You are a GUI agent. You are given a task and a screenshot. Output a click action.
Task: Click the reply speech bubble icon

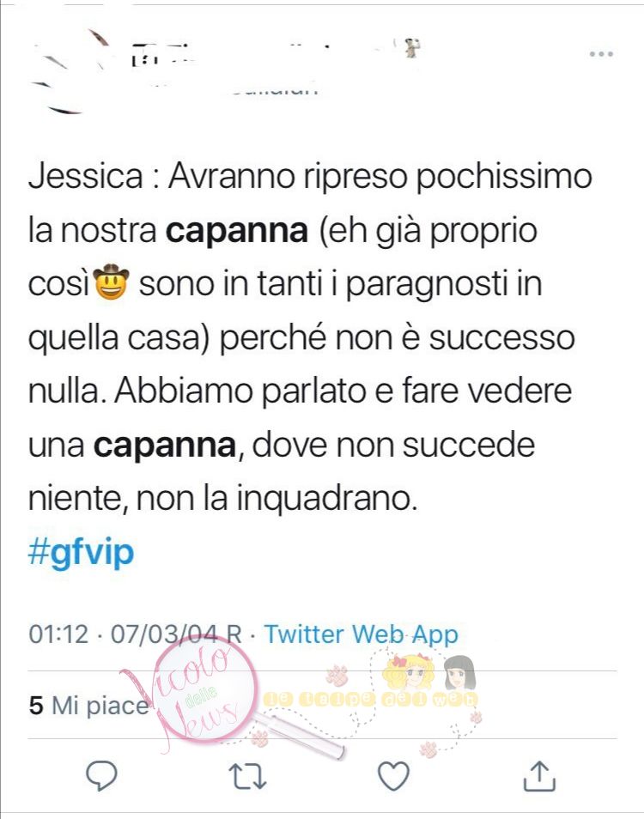pos(101,776)
